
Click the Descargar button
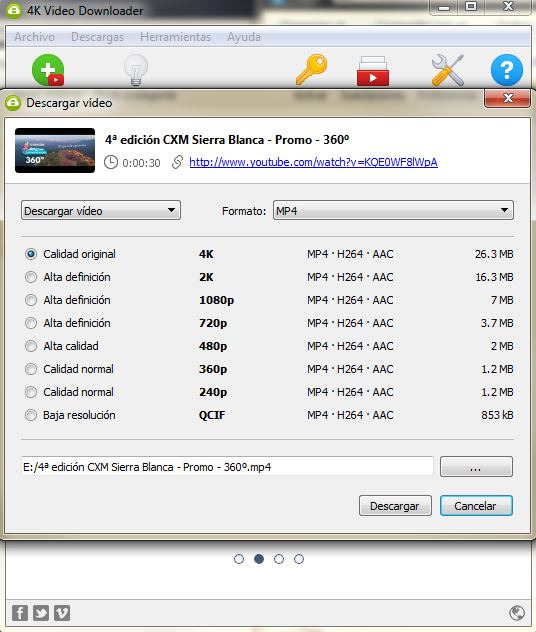click(395, 505)
